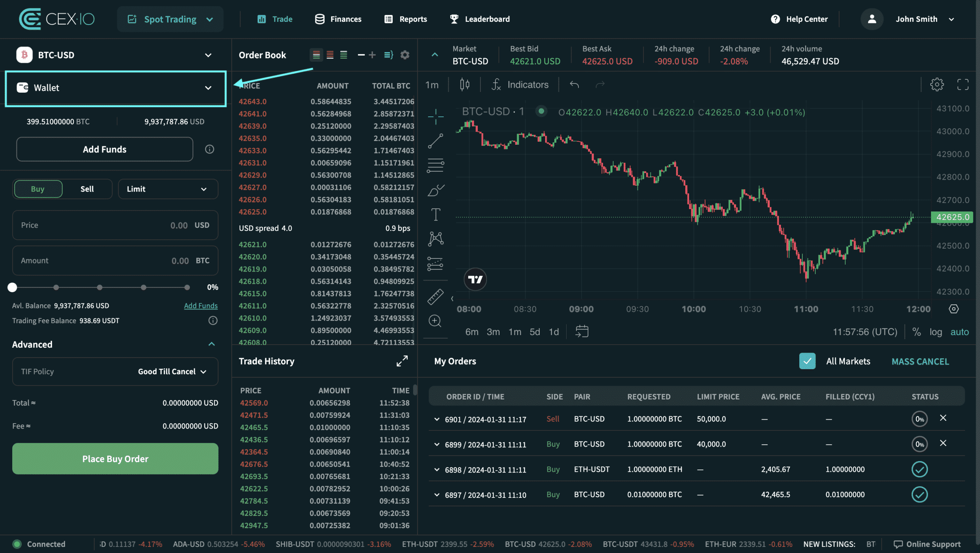Click Place Buy Order button
The height and width of the screenshot is (553, 980).
click(x=115, y=458)
